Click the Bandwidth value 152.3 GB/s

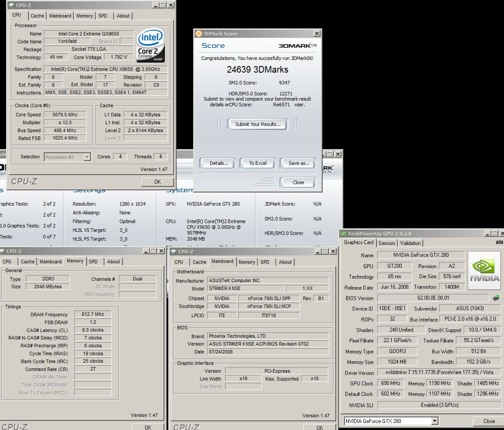478,362
